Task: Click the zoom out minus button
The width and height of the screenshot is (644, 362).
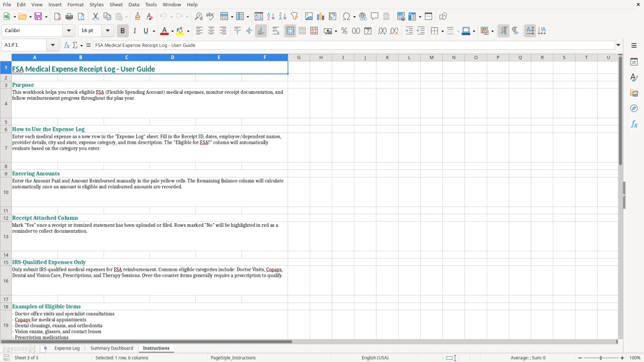Action: coord(580,358)
